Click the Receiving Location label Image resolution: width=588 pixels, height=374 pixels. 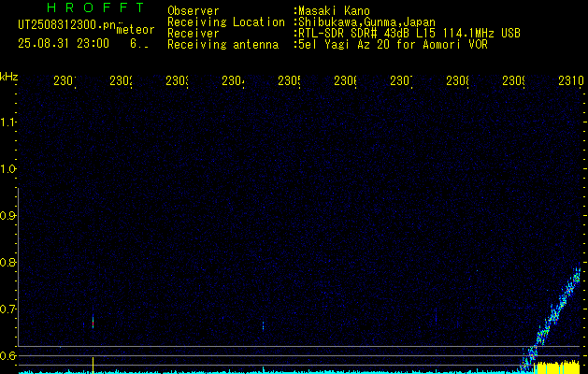(x=226, y=22)
